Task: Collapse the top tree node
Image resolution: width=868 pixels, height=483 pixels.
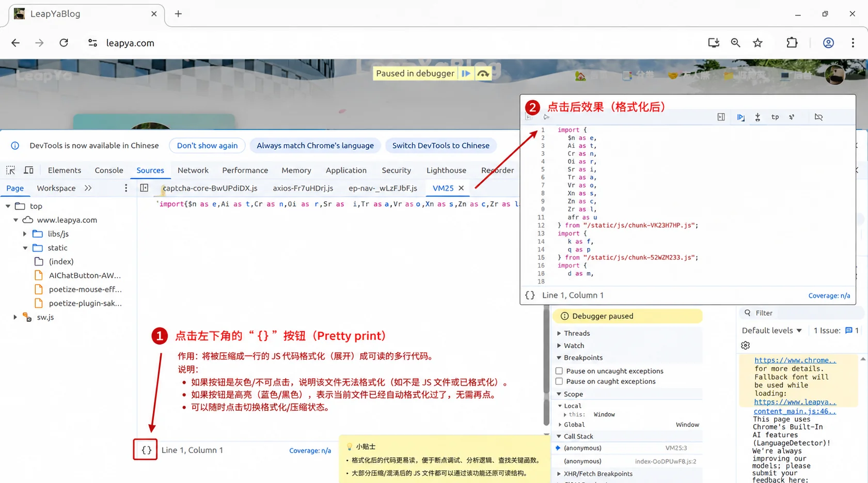Action: [x=8, y=206]
